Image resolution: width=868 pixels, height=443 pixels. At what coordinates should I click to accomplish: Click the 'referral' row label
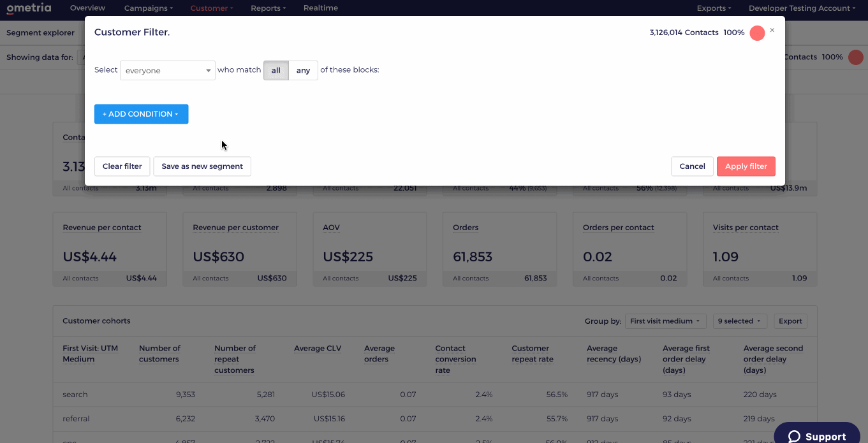coord(76,419)
